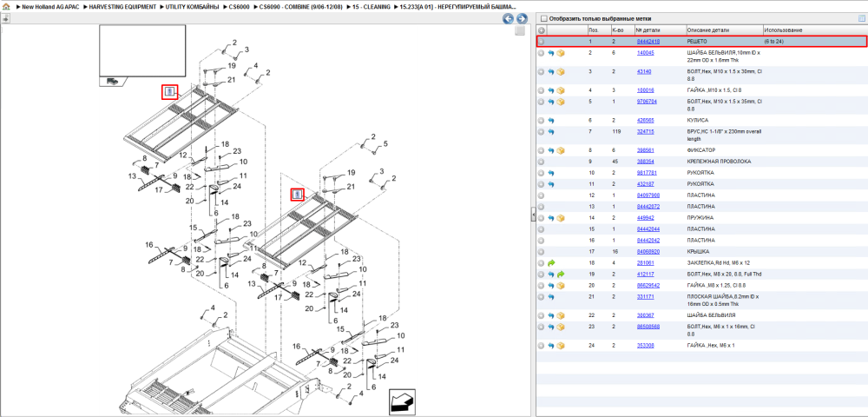
Task: Click the yellow box icon for part 43140
Action: pyautogui.click(x=560, y=72)
